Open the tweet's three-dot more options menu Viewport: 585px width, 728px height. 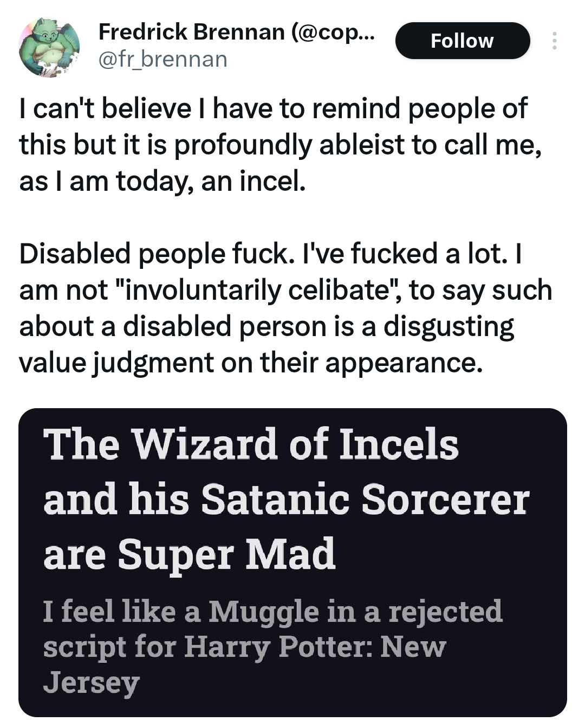click(554, 41)
